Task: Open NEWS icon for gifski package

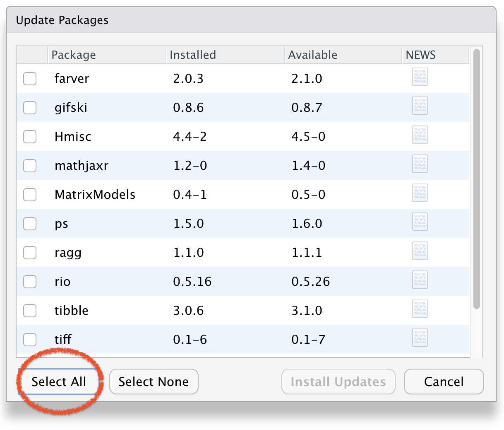Action: pyautogui.click(x=420, y=106)
